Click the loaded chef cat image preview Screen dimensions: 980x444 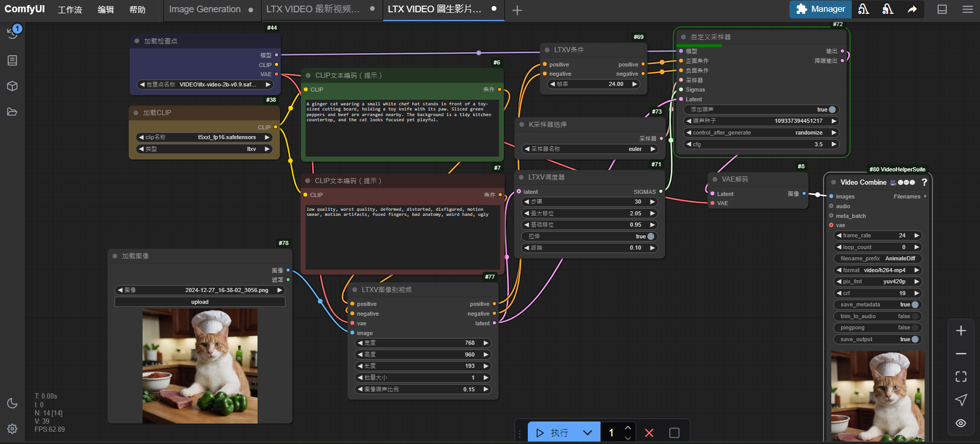200,366
